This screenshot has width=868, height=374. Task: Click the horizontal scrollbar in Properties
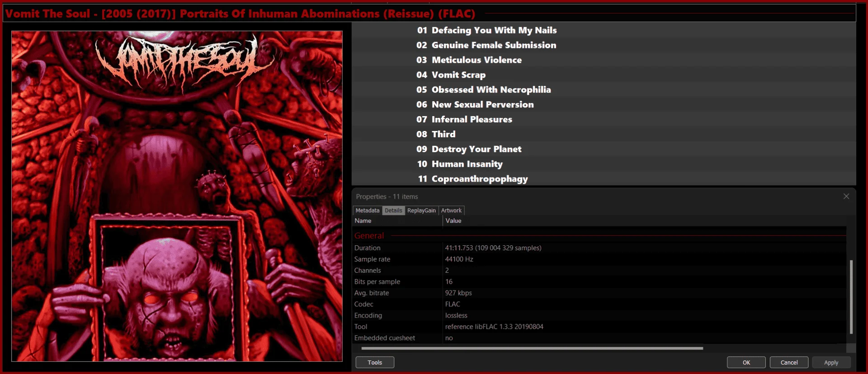[532, 348]
